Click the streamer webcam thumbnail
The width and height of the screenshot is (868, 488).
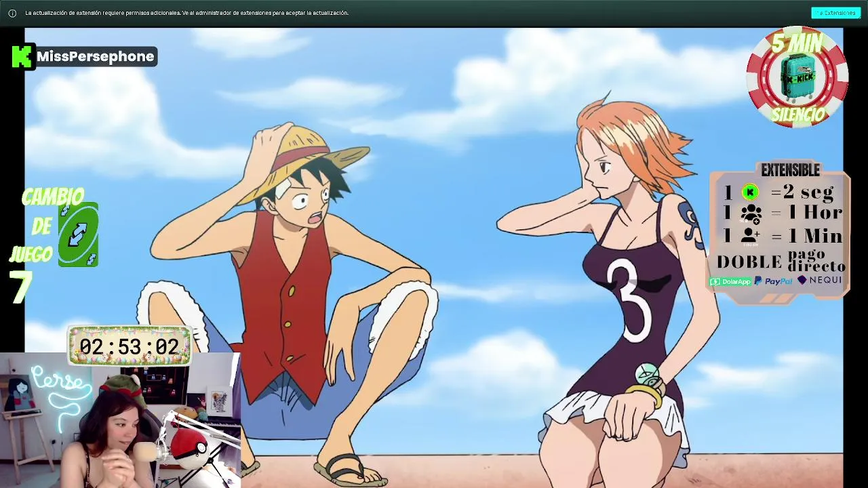click(x=120, y=420)
